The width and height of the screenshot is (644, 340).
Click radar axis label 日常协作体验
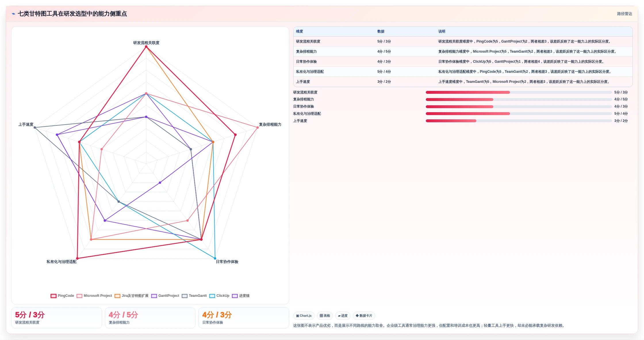click(x=227, y=262)
